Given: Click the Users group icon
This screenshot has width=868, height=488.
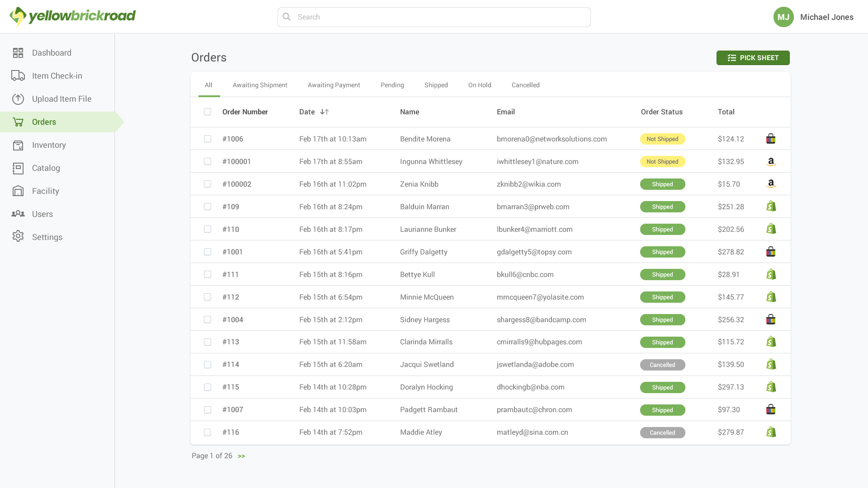Looking at the screenshot, I should click(x=18, y=214).
